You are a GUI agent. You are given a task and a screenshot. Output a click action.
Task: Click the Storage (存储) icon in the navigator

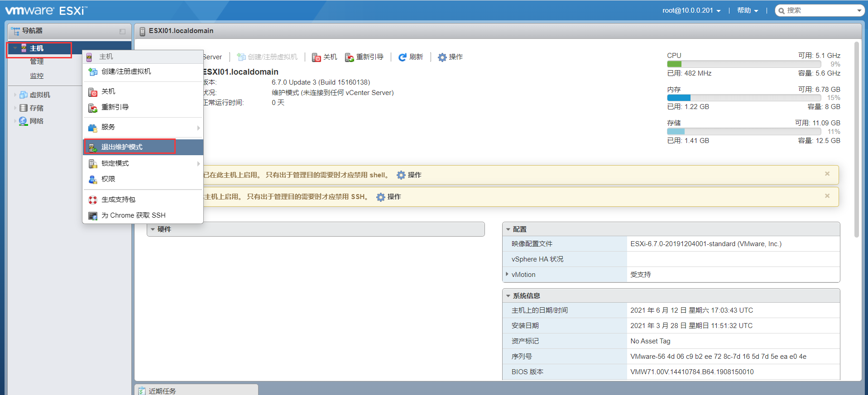(x=24, y=108)
